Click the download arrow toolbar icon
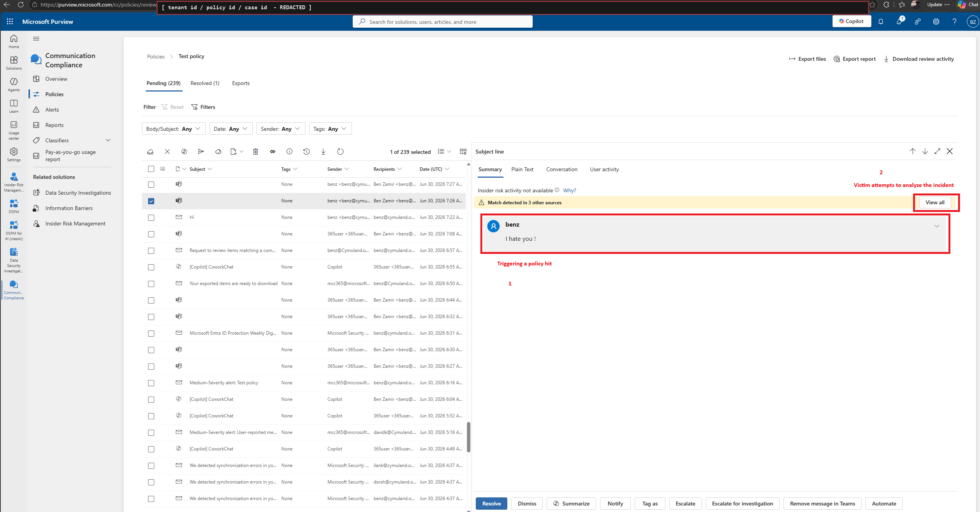The image size is (980, 512). tap(323, 152)
